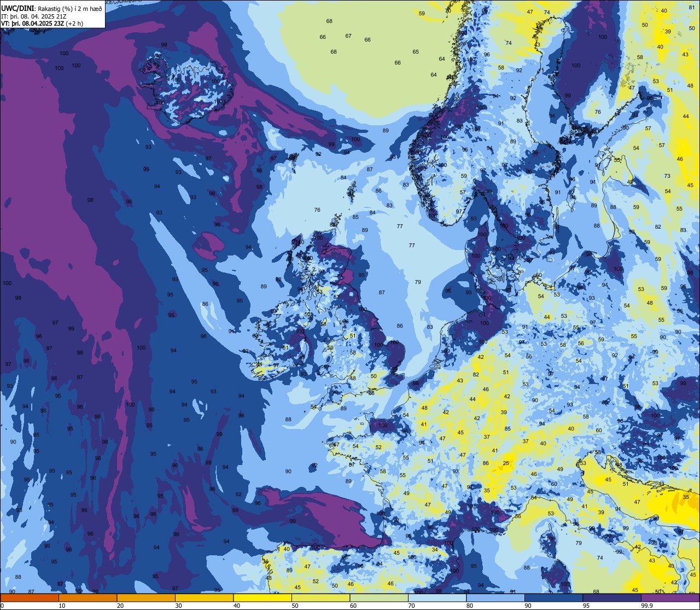Click the legend tick label "99.9"
700x610 pixels.
coord(647,606)
